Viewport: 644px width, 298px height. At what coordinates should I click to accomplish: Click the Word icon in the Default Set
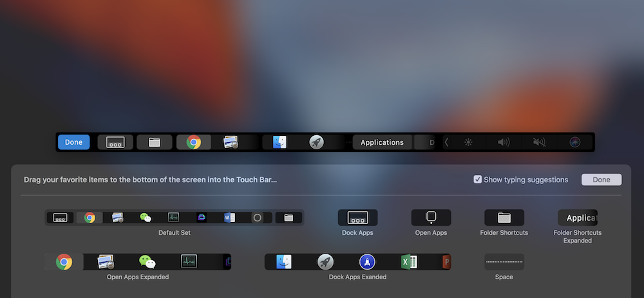pos(230,218)
